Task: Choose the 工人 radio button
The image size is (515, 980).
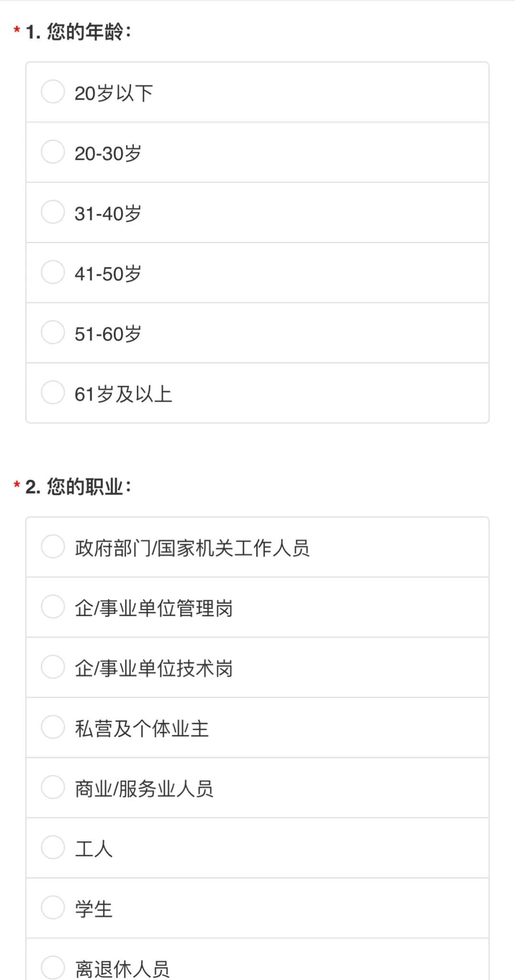Action: tap(53, 847)
